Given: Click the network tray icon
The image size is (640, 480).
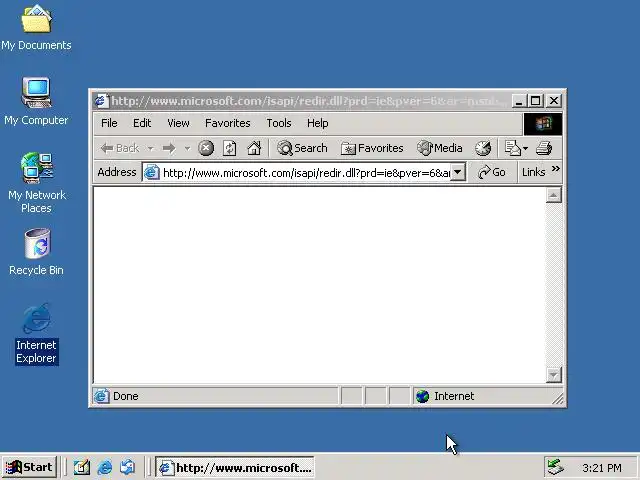Looking at the screenshot, I should [x=556, y=467].
